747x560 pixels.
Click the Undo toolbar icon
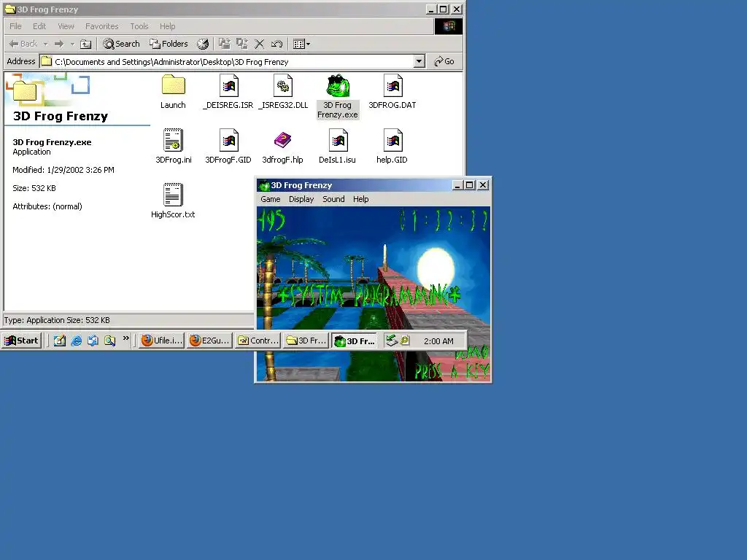(x=276, y=44)
